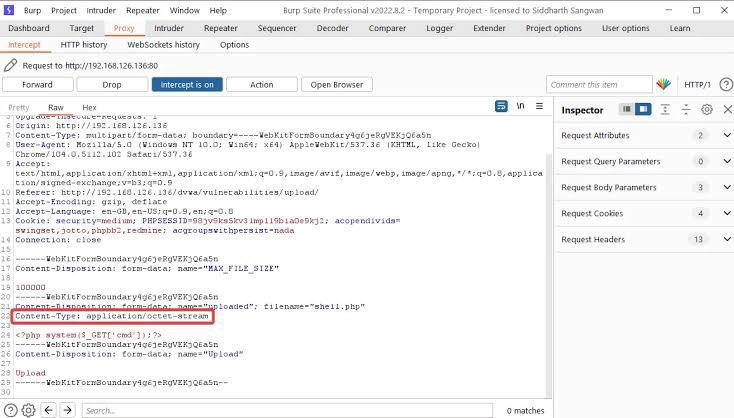Image resolution: width=734 pixels, height=418 pixels.
Task: Open the Project menu
Action: pyautogui.click(x=64, y=10)
